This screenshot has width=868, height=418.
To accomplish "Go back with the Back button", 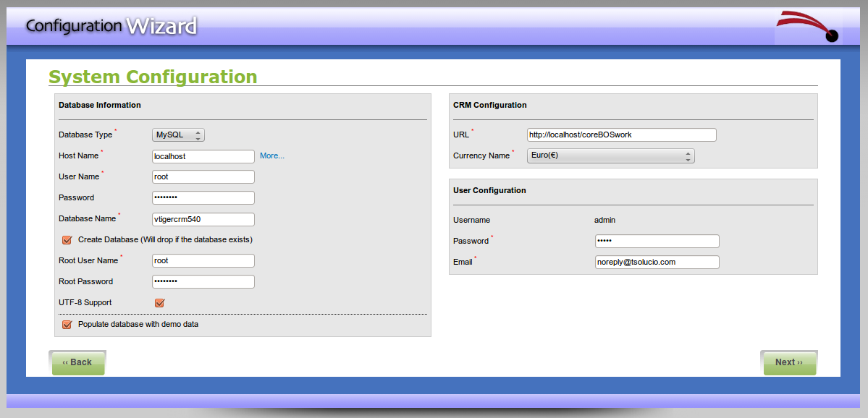I will point(77,362).
